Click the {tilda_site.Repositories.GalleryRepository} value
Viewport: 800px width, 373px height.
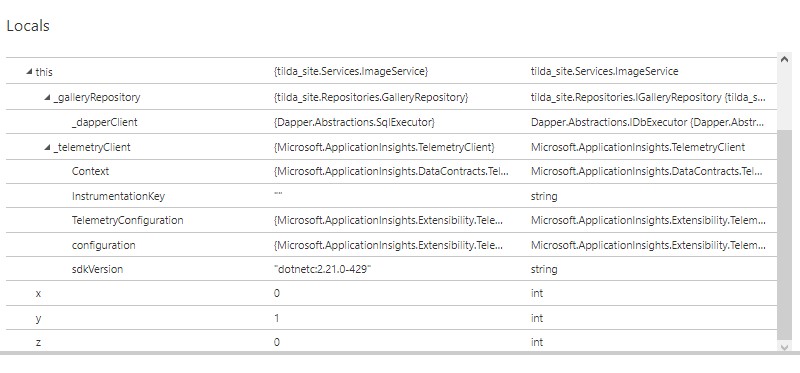(x=371, y=97)
